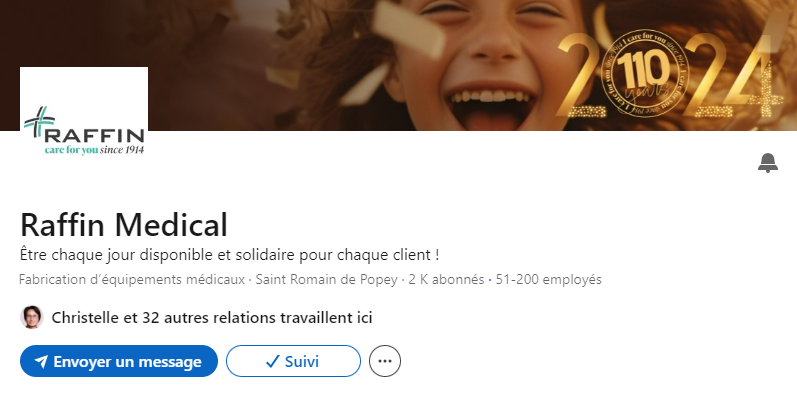Click the green cross in Raffin logo
Screen dimensions: 797x401
(x=40, y=121)
